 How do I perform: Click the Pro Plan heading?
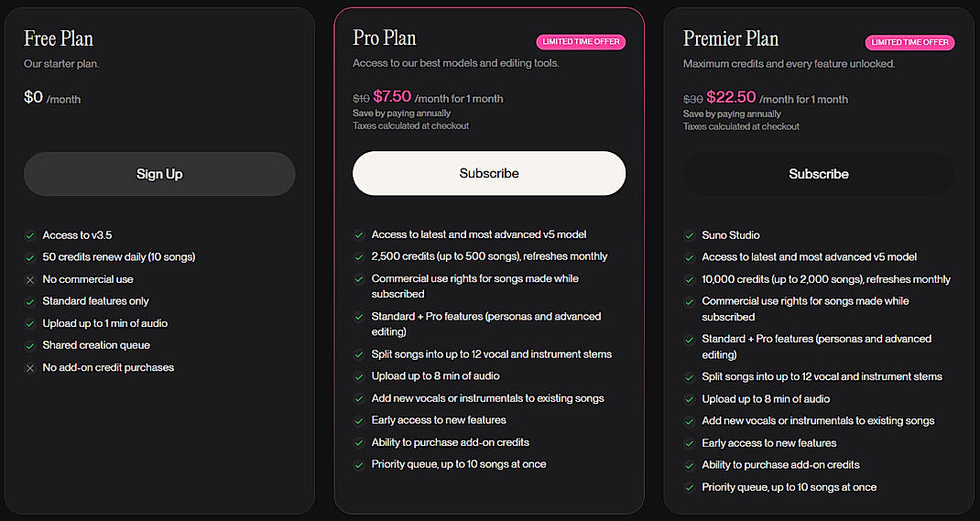click(x=385, y=38)
